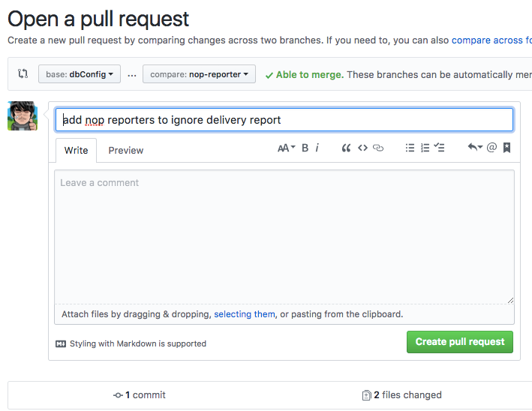Mention a user with the @ icon
Viewport: 532px width, 411px height.
click(491, 147)
